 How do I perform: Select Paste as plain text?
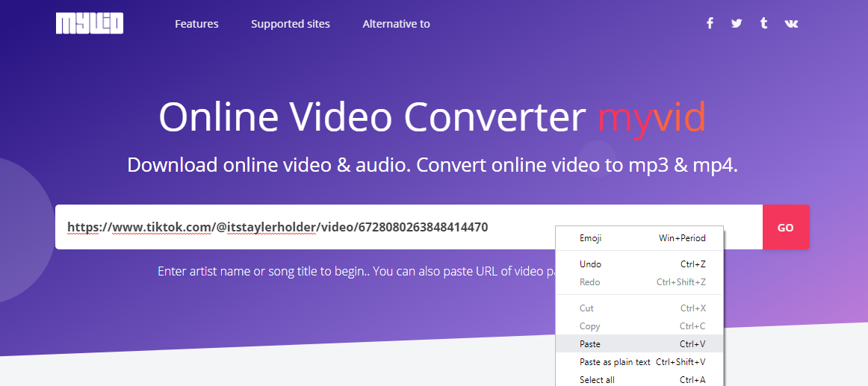coord(640,362)
